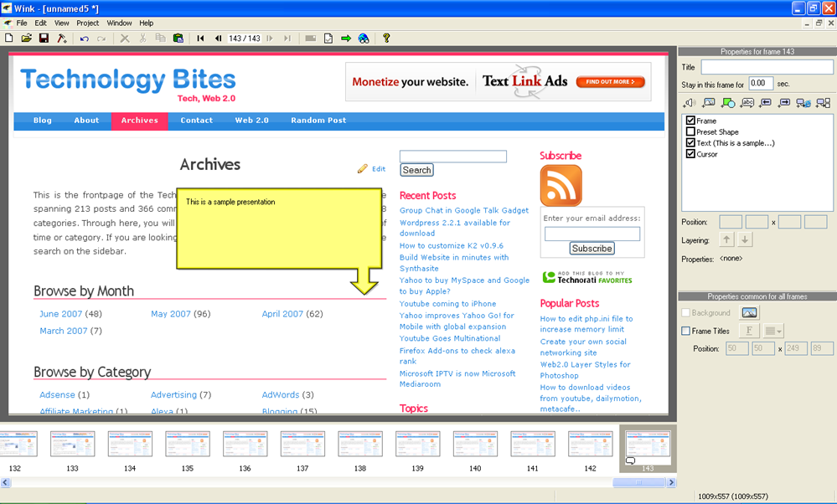Image resolution: width=837 pixels, height=504 pixels.
Task: Render the project with the green arrow
Action: click(346, 39)
